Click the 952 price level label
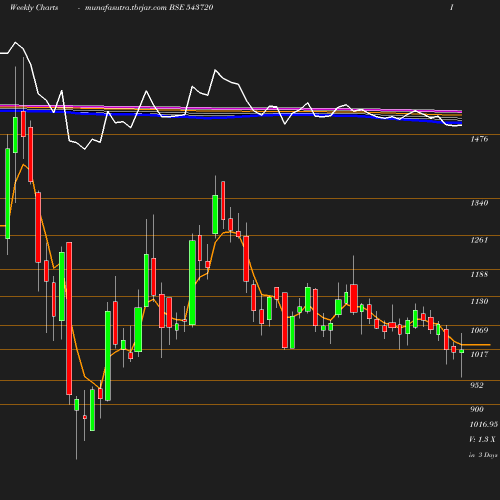Image resolution: width=500 pixels, height=500 pixels. click(477, 385)
